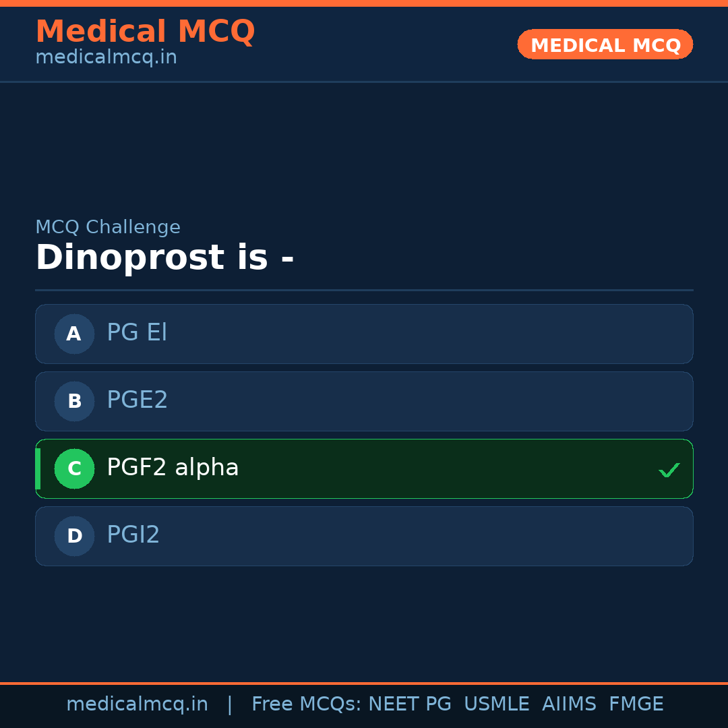Click the circled letter A option badge

click(74, 334)
